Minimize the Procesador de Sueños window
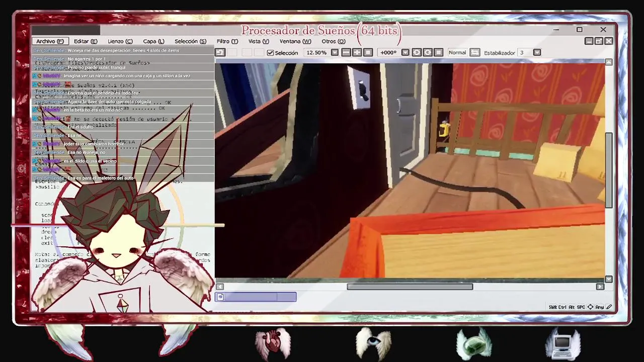Viewport: 644px width, 362px height. tap(556, 30)
